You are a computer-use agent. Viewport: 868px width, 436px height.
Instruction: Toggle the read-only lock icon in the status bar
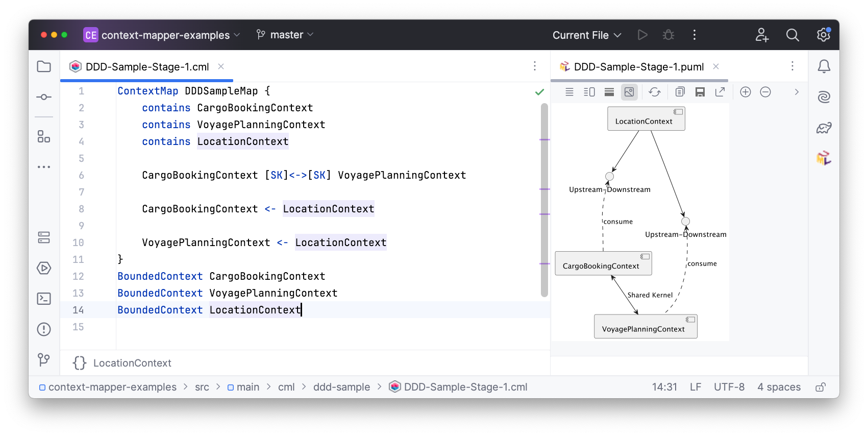[821, 387]
